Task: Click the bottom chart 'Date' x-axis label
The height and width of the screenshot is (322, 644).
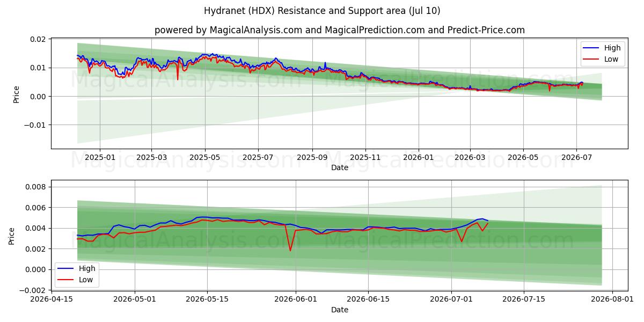Action: (339, 310)
